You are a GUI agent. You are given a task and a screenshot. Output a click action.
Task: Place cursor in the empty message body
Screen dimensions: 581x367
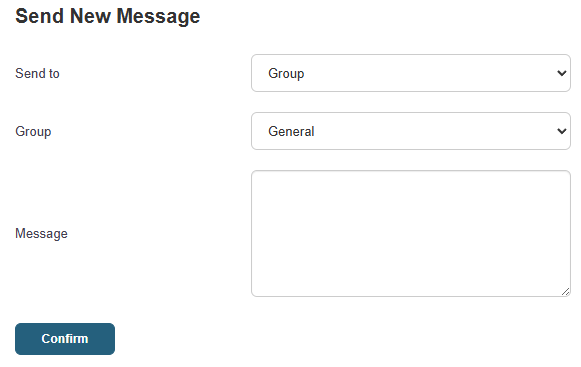click(411, 234)
